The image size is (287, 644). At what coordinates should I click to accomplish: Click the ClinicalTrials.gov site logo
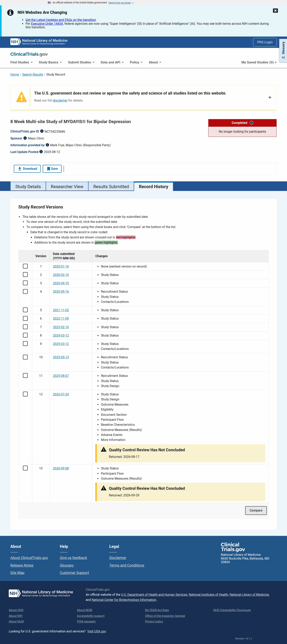point(29,54)
